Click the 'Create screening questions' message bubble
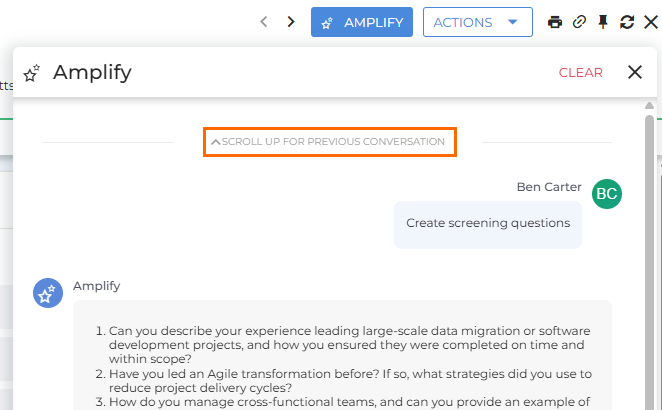This screenshot has height=410, width=662. point(488,223)
